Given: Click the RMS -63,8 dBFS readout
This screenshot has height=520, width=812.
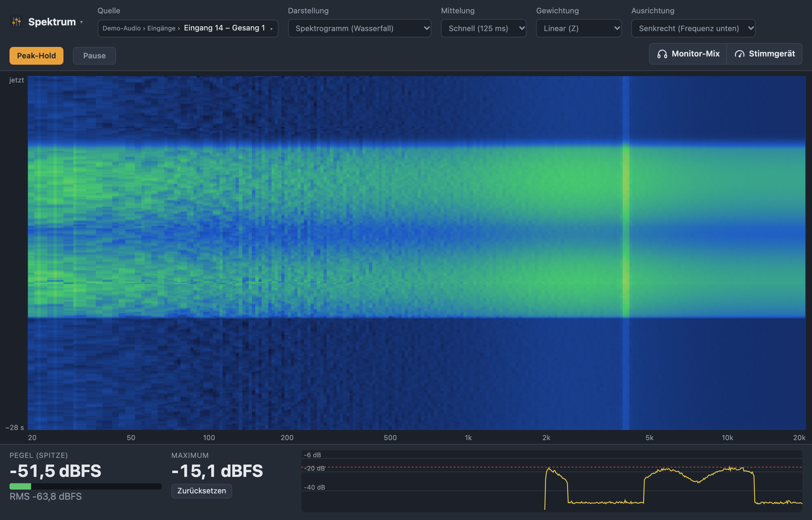Looking at the screenshot, I should click(x=46, y=497).
